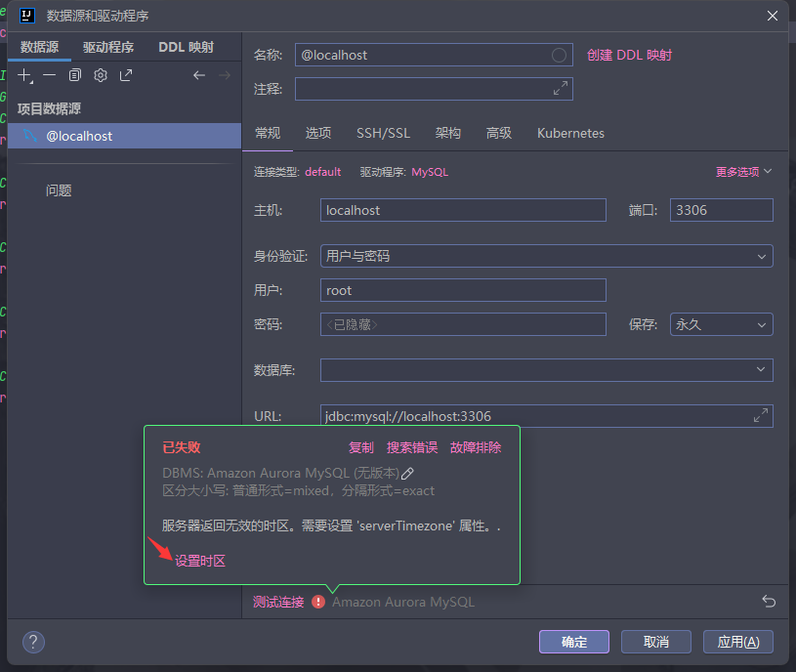Expand 更多选项 options
The width and height of the screenshot is (796, 672).
(x=737, y=171)
